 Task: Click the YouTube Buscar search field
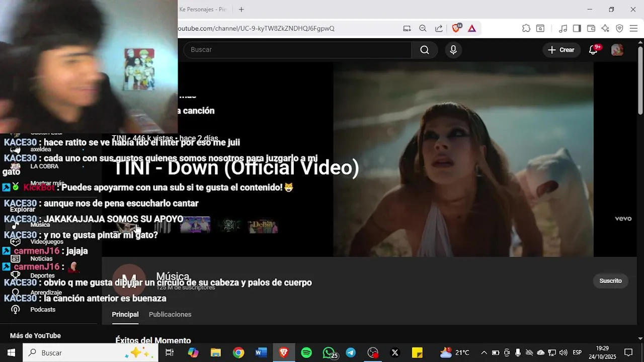point(298,50)
